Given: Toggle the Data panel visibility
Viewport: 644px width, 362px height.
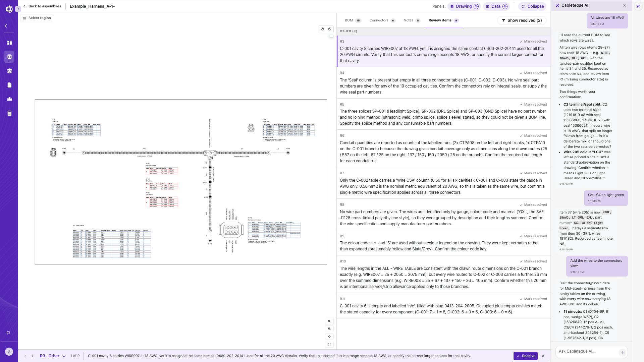Looking at the screenshot, I should point(496,6).
